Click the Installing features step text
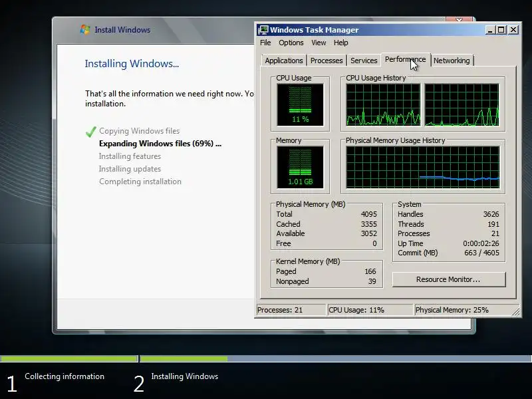The height and width of the screenshot is (399, 532). click(x=130, y=156)
